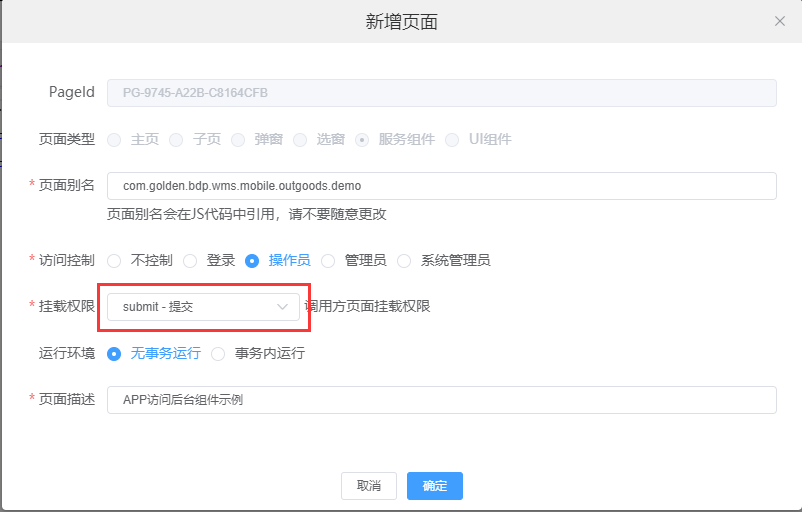This screenshot has width=802, height=512.
Task: Select the 子页 page type radio
Action: pos(176,140)
